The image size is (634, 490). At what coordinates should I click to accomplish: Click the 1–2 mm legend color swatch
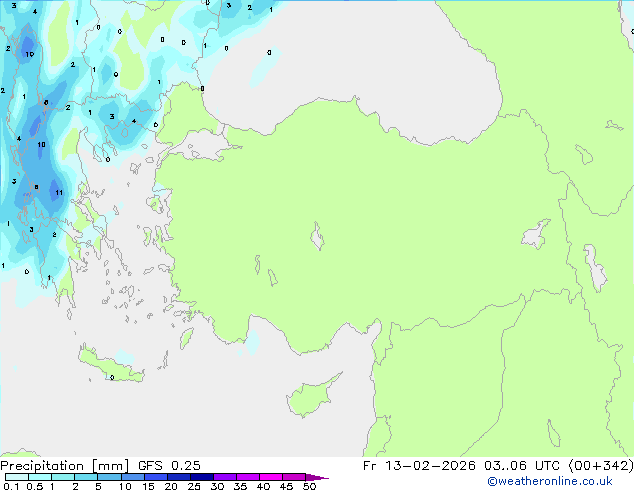point(63,477)
